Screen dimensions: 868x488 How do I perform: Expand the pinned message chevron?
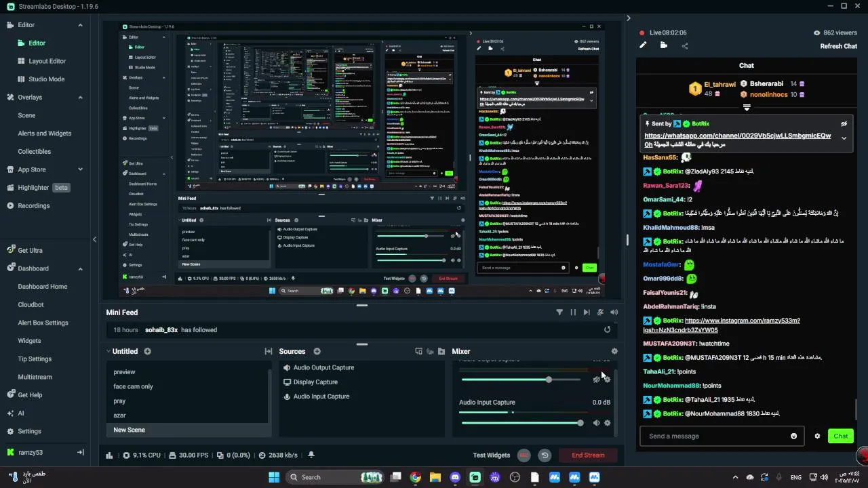tap(844, 138)
